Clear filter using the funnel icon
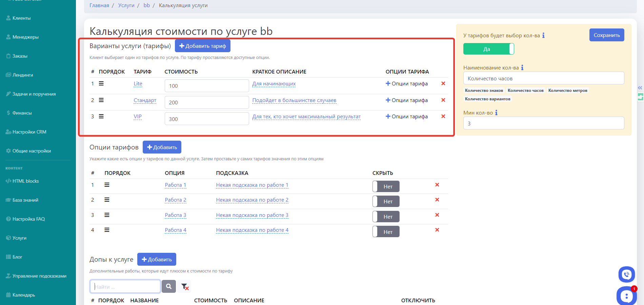Viewport: 644px width, 305px height. [184, 287]
